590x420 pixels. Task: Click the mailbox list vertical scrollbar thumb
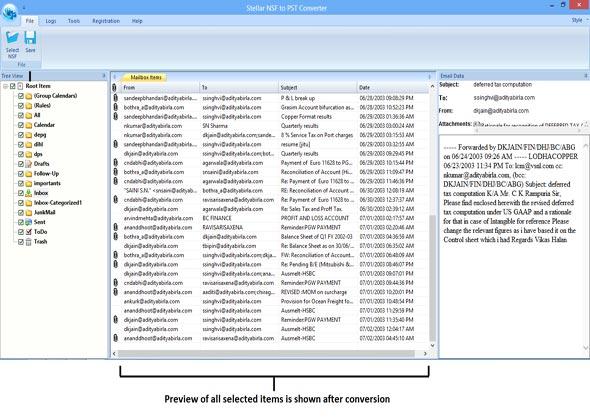point(432,278)
